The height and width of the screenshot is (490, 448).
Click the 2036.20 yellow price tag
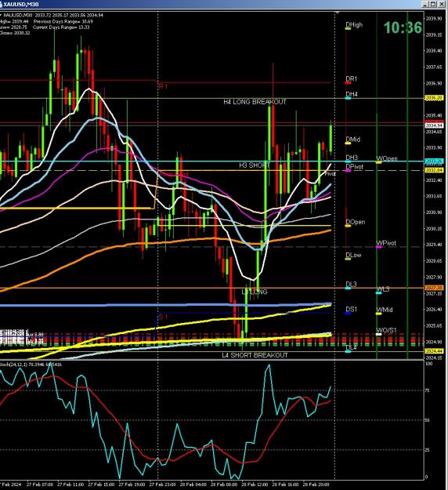click(x=434, y=98)
